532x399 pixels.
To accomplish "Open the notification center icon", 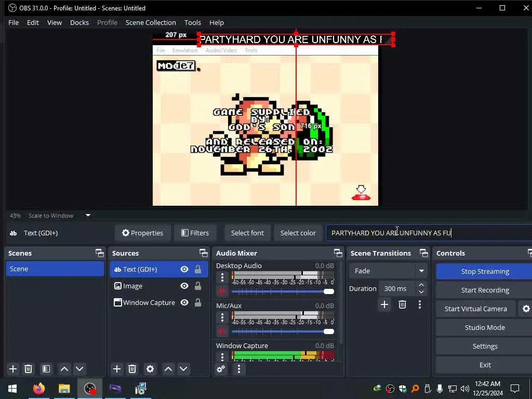I will tap(515, 388).
